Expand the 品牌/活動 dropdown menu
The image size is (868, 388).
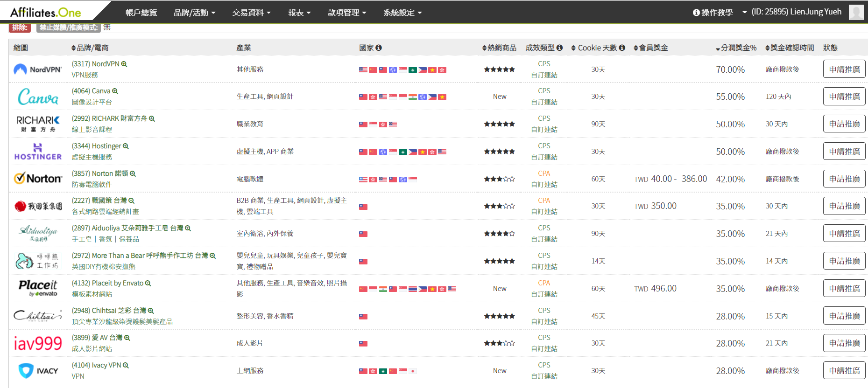(194, 13)
